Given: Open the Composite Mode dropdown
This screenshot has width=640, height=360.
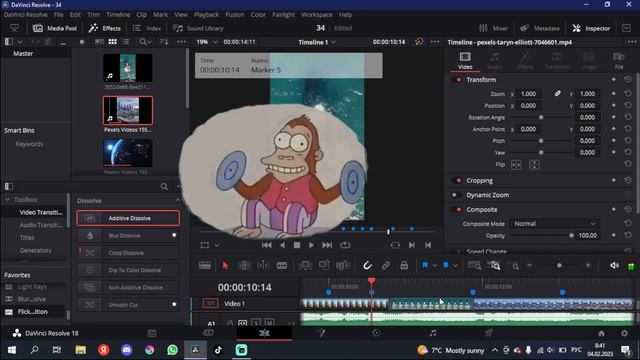Looking at the screenshot, I should [554, 224].
